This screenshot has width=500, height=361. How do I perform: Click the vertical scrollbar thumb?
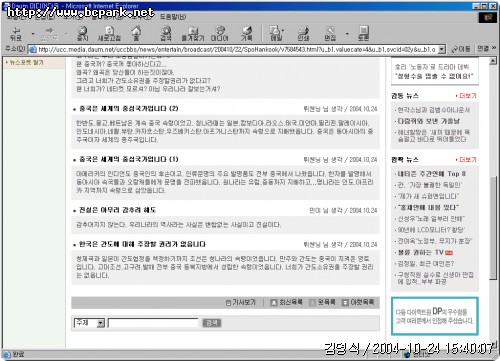click(493, 228)
